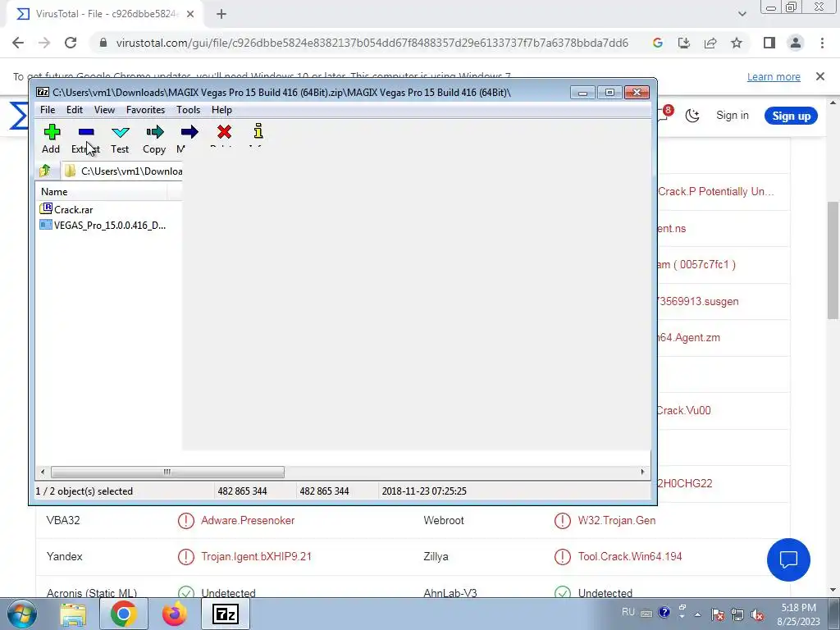Click Adware.Presenoker detection text
This screenshot has width=840, height=630.
pos(248,520)
